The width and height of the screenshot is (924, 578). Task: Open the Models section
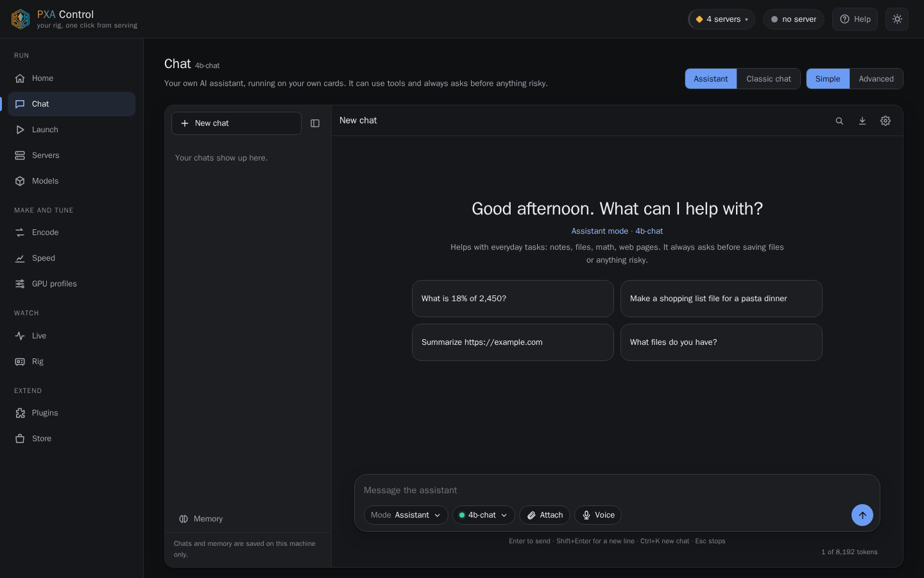click(71, 181)
